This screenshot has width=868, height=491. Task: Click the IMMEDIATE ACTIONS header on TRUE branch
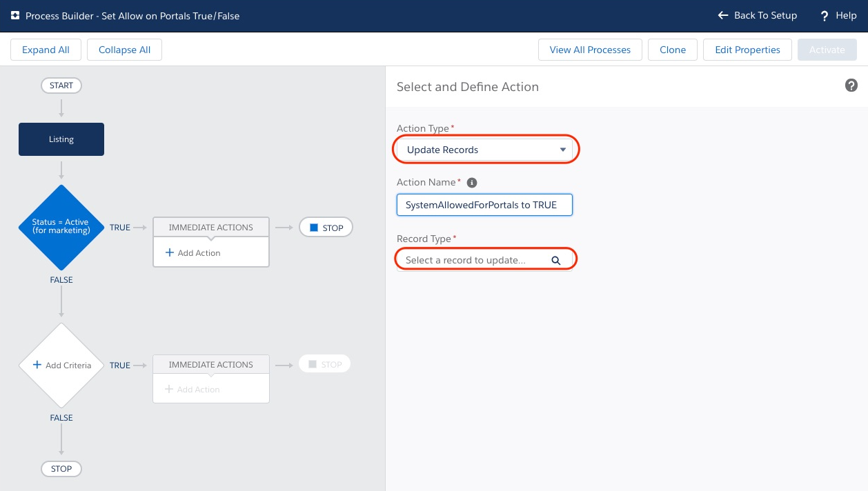210,227
